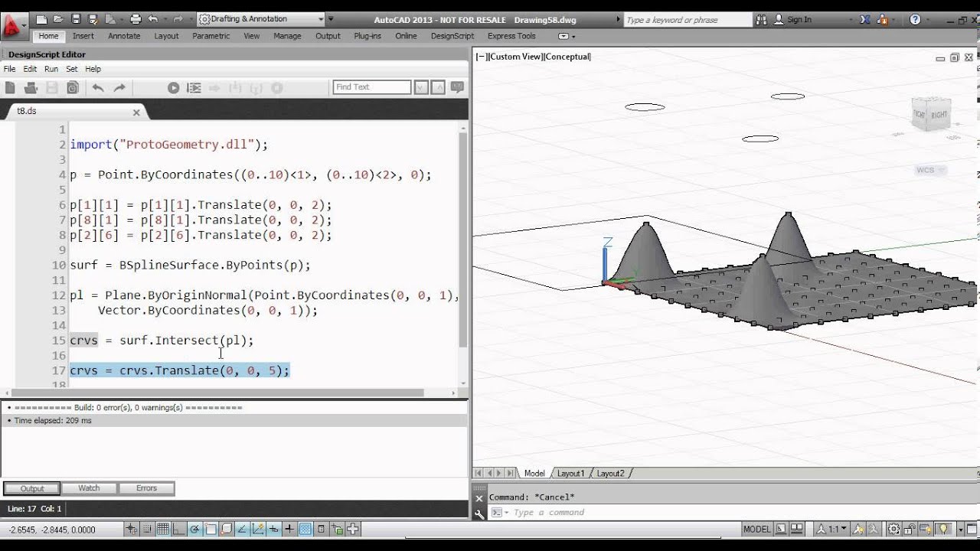
Task: Open Quick View Layouts in status bar
Action: point(780,529)
